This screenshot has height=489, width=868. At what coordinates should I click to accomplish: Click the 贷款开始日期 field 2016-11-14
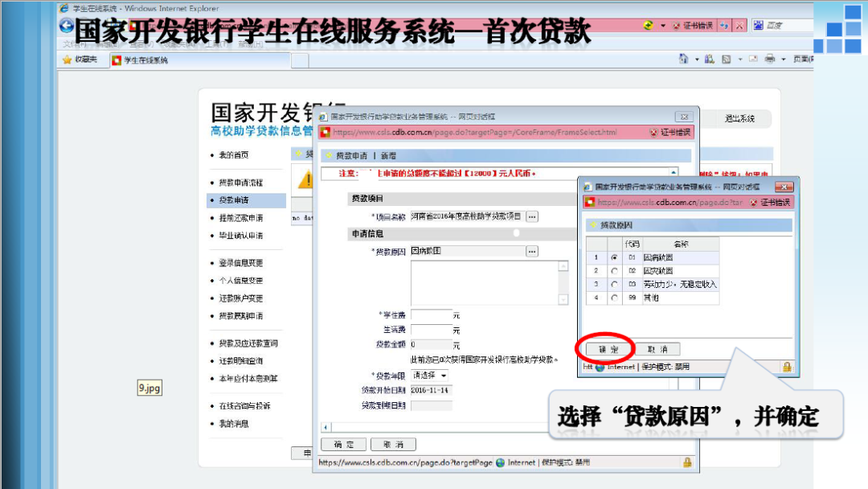pyautogui.click(x=432, y=390)
